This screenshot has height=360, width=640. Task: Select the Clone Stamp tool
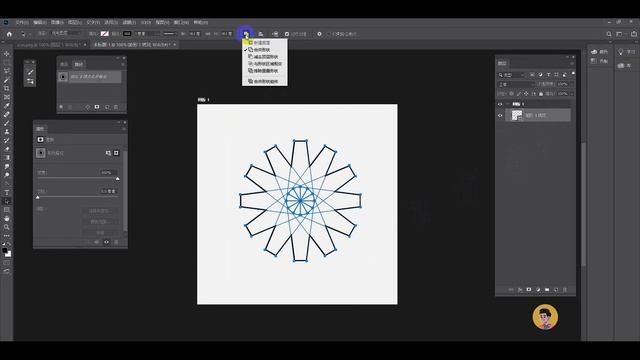point(7,131)
